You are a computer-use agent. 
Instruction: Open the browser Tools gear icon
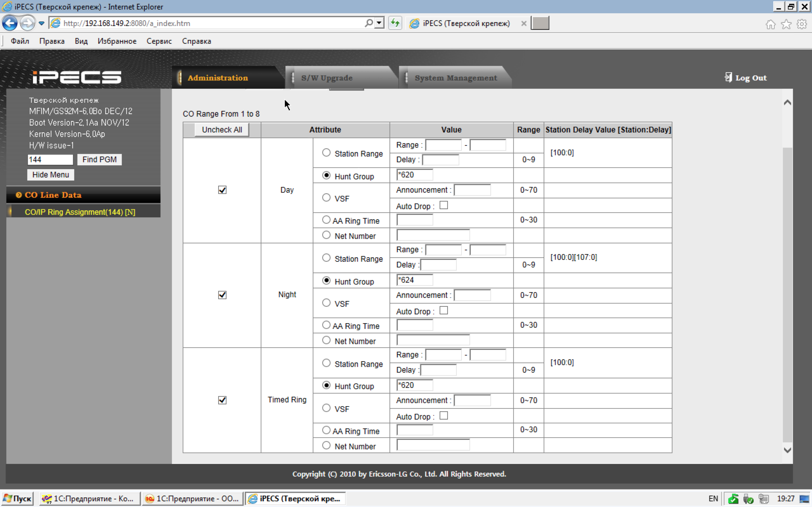click(x=802, y=24)
